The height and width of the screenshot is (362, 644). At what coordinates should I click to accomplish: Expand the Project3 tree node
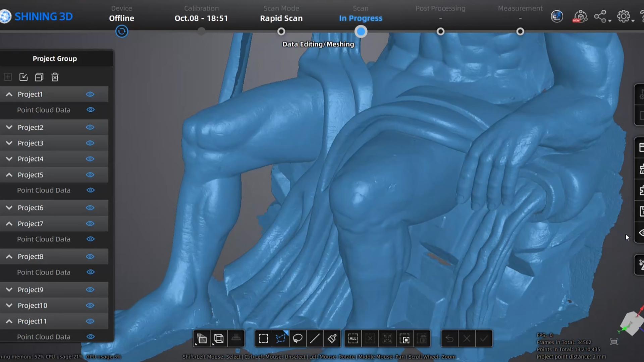click(9, 143)
